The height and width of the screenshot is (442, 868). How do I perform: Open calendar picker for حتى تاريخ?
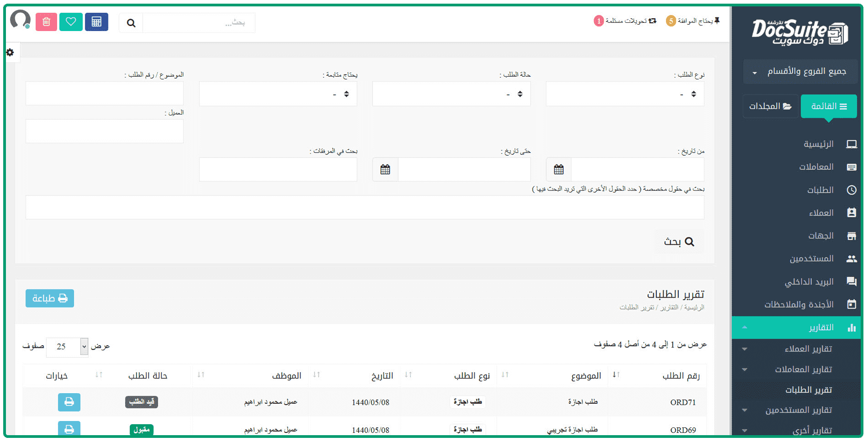(x=385, y=169)
